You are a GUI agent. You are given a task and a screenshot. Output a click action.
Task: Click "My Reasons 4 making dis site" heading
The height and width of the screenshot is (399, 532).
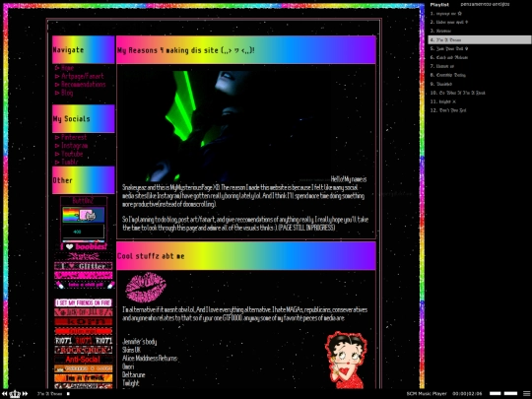click(186, 50)
